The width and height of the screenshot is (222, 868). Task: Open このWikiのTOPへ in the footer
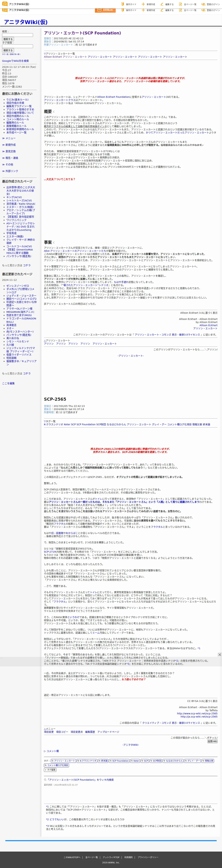(x=72, y=857)
